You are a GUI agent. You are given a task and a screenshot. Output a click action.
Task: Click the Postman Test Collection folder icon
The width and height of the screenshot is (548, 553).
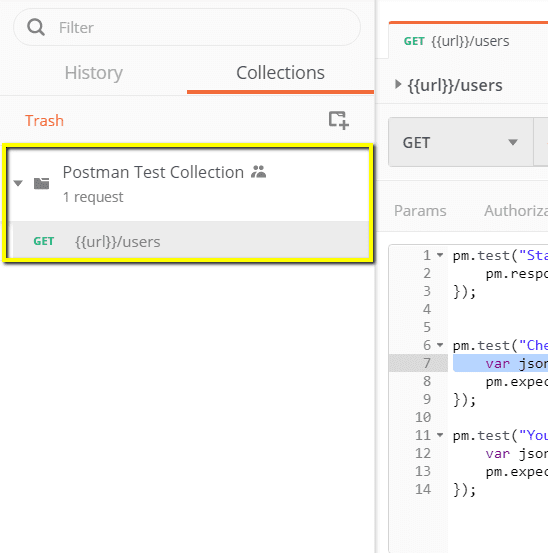point(41,183)
